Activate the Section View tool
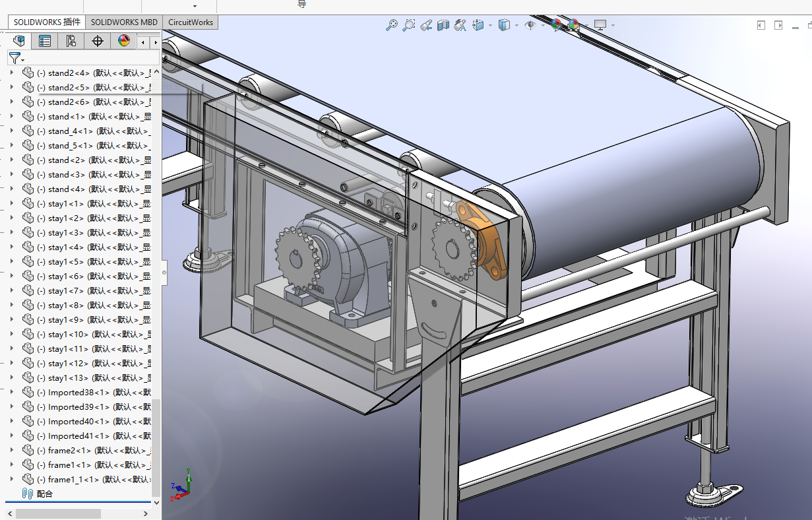The image size is (812, 520). 443,25
